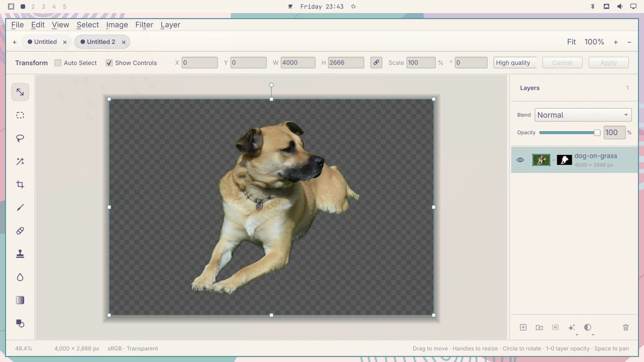Click the Cancel transform button
Screen dimensions: 644x362
(562, 63)
